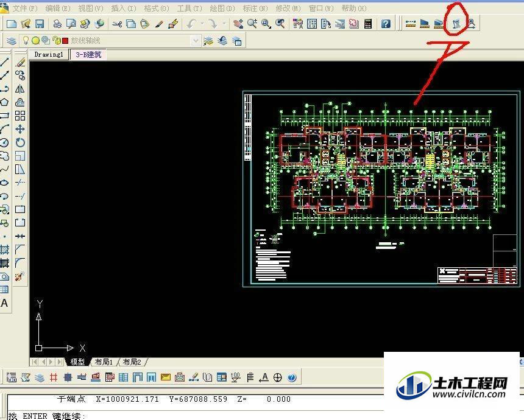Click yellow envelope icon in bottom toolbar
The width and height of the screenshot is (524, 420).
(x=165, y=377)
